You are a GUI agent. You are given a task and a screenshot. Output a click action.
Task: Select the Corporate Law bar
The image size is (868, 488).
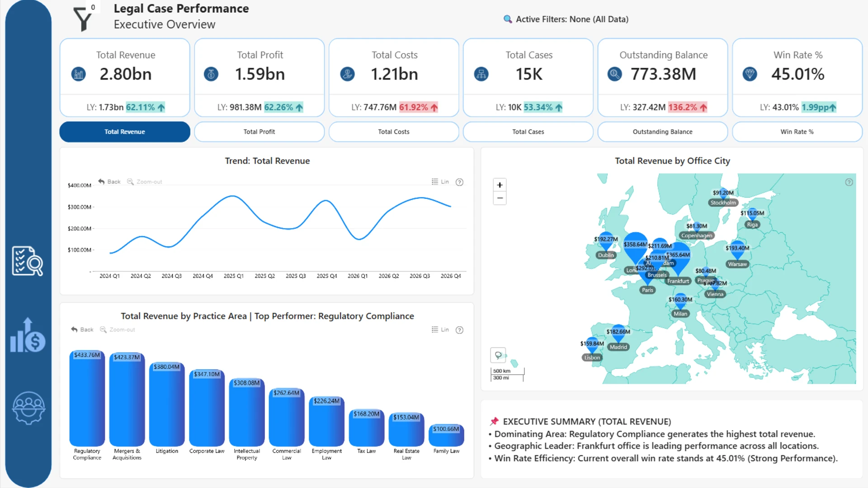click(207, 408)
